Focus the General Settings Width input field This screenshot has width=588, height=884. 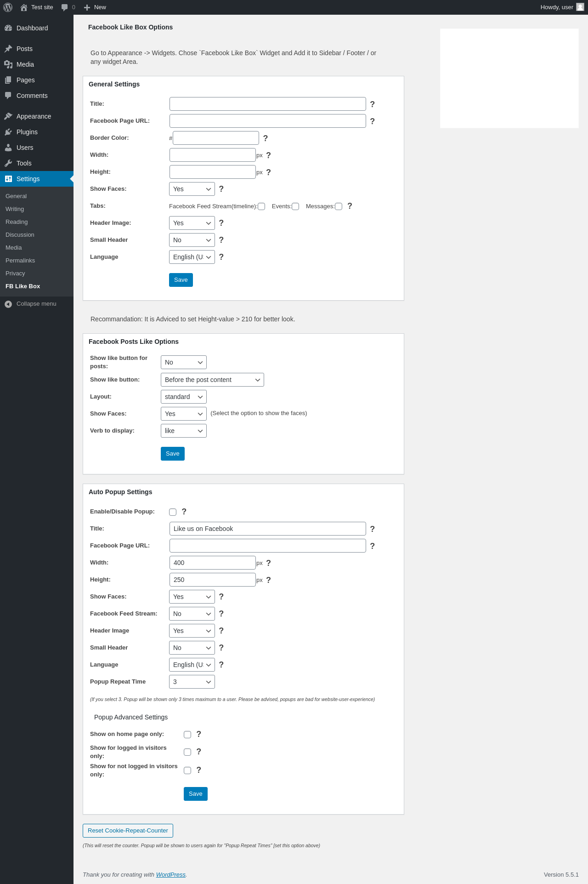coord(213,155)
